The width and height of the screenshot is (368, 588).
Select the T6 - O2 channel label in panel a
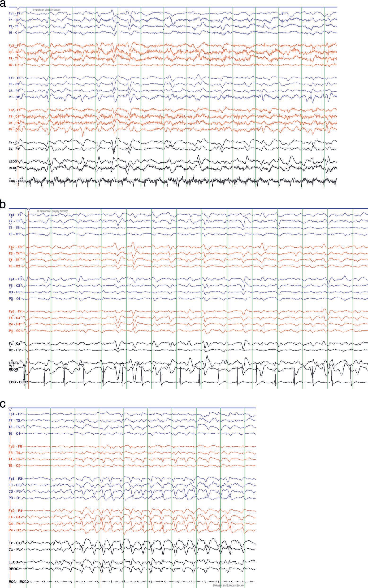pos(14,65)
